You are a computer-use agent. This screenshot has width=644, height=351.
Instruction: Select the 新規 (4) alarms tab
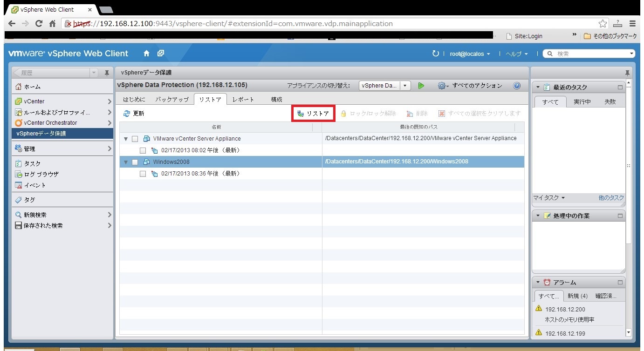[x=577, y=296]
